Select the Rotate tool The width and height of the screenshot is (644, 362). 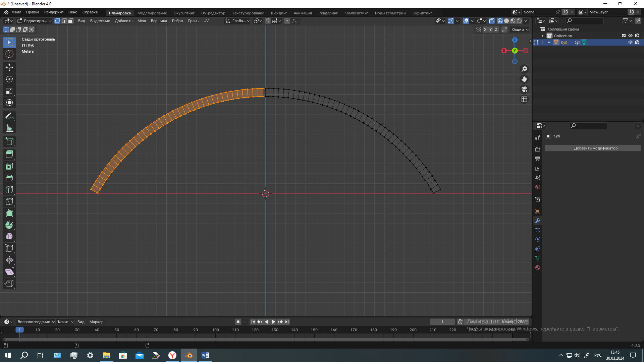(9, 79)
